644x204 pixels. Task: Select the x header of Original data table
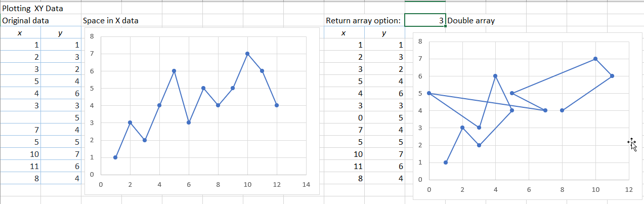click(x=20, y=33)
